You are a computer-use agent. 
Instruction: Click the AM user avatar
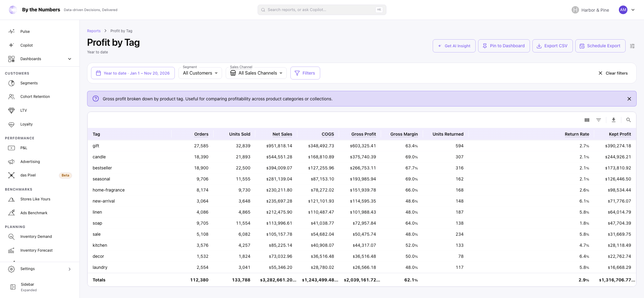click(x=623, y=10)
